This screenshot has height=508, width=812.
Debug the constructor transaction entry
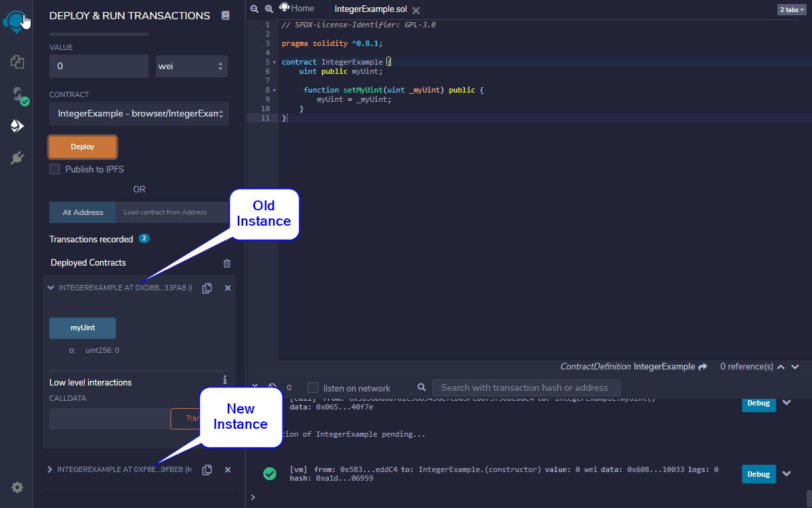click(759, 474)
